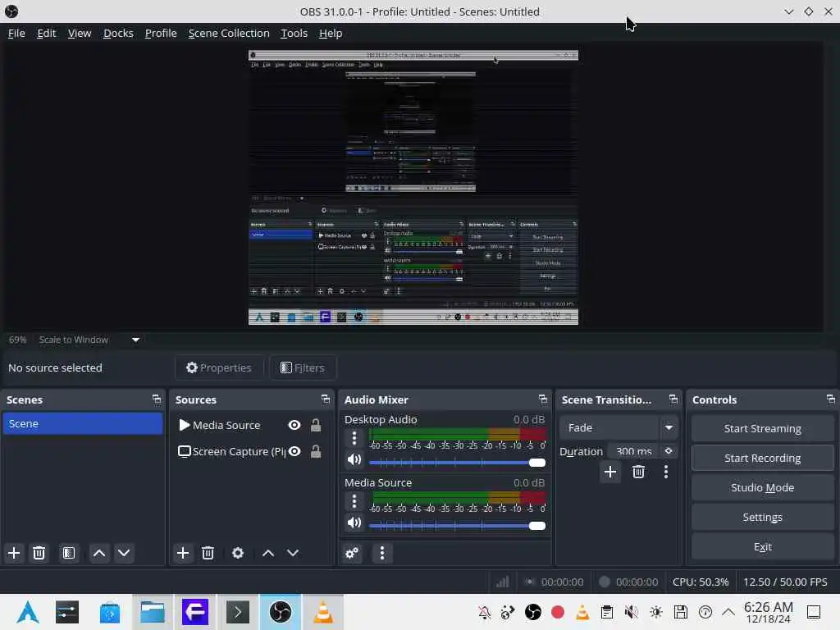Viewport: 840px width, 630px height.
Task: Open advanced audio properties gears icon
Action: point(352,553)
